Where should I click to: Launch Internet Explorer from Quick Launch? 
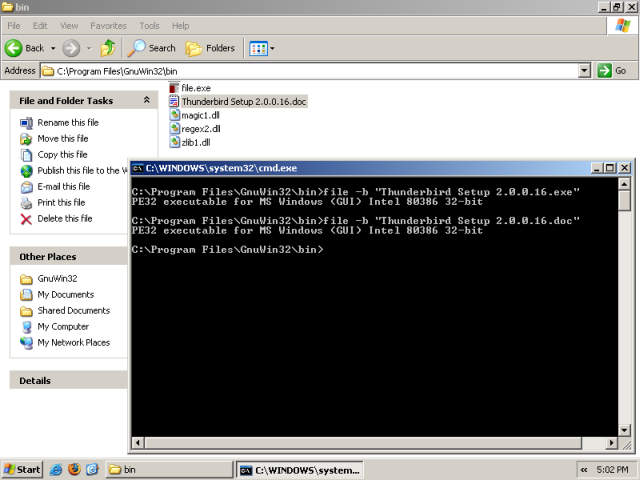click(56, 470)
